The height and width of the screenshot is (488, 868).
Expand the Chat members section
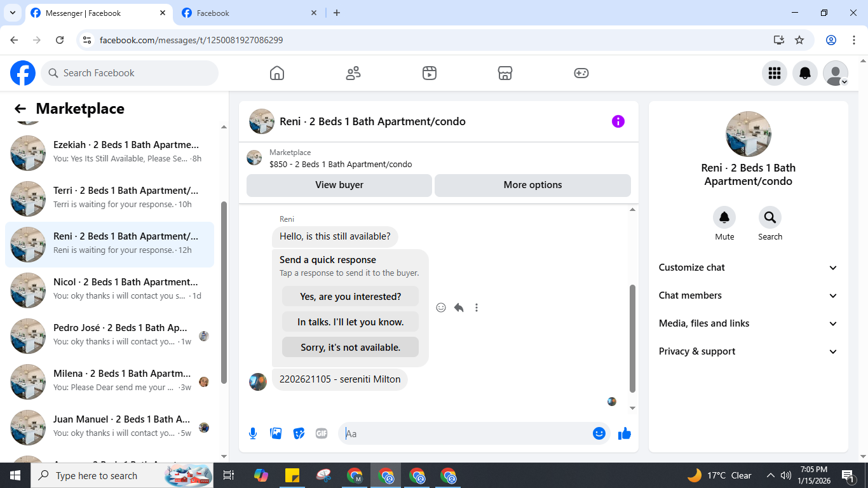(748, 295)
